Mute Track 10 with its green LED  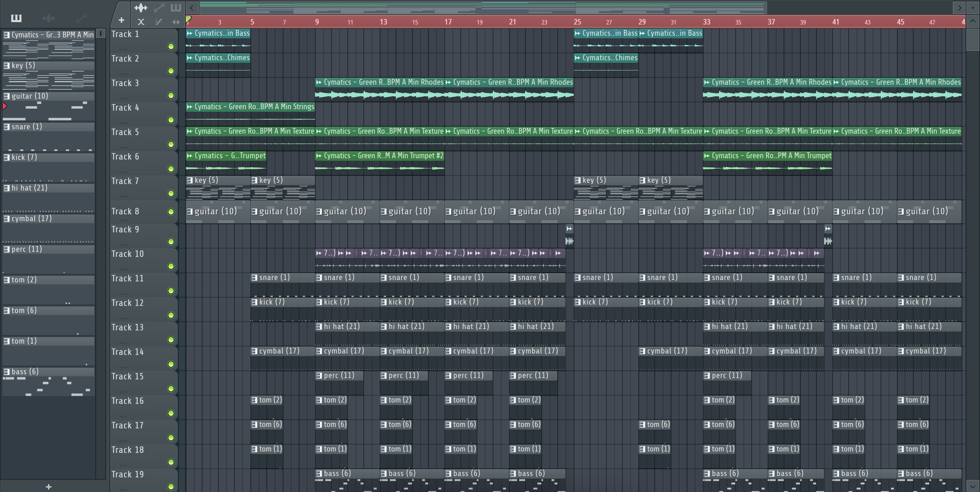(171, 266)
